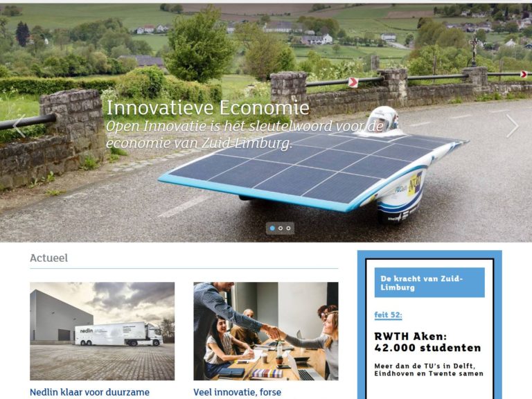Click the Open Innovatie sleutelwoord subtitle text
The height and width of the screenshot is (399, 532).
coord(245,134)
